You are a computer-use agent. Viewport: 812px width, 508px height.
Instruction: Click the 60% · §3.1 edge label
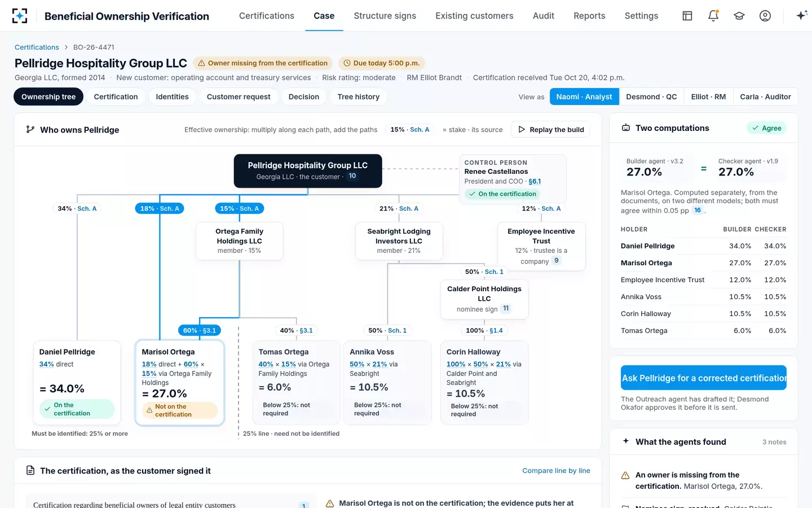pos(200,331)
